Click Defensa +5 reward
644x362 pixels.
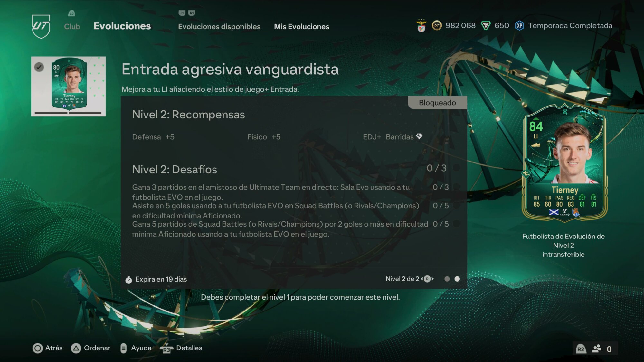click(153, 137)
